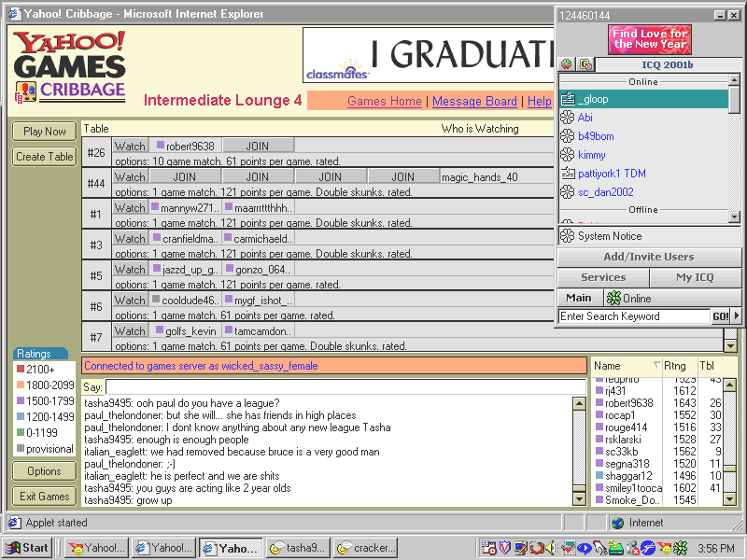
Task: Click the Internet Explorer page icon in the title bar
Action: tap(14, 14)
